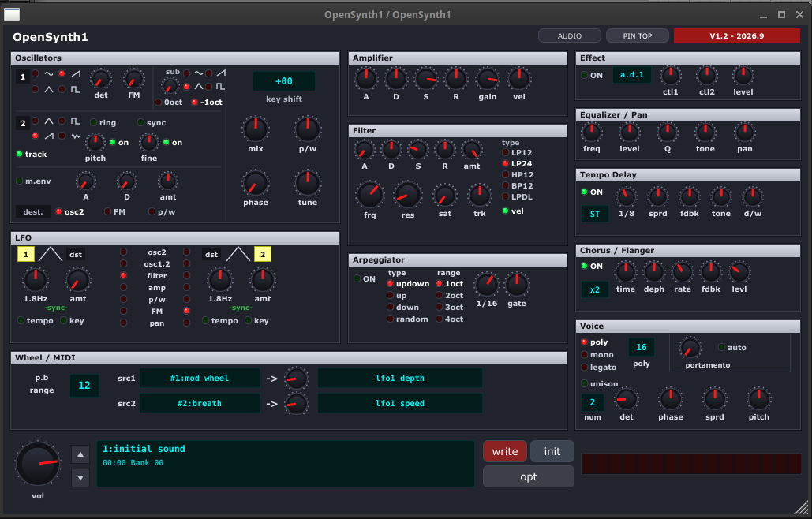Click the src1 arrow before its amount knob
The width and height of the screenshot is (812, 519).
[x=272, y=379]
